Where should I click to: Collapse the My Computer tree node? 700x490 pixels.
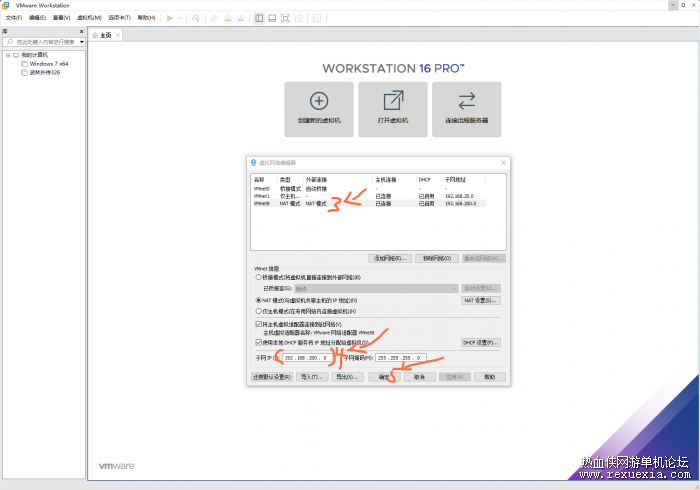8,55
